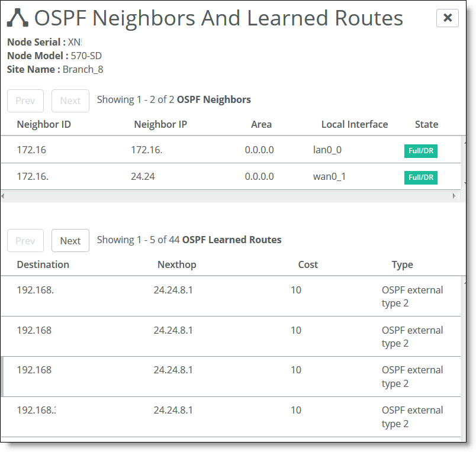The image size is (476, 452).
Task: Select the Full/DR badge in lan0_0 row
Action: click(x=421, y=151)
